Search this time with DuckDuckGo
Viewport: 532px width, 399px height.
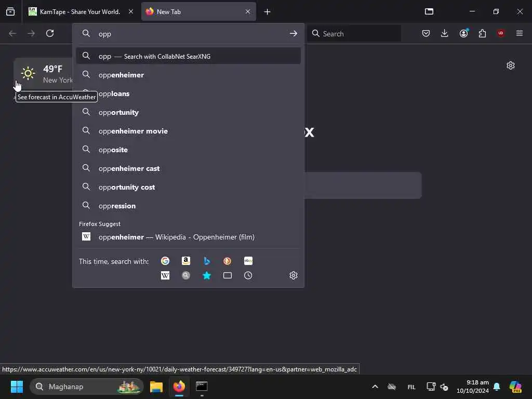228,261
